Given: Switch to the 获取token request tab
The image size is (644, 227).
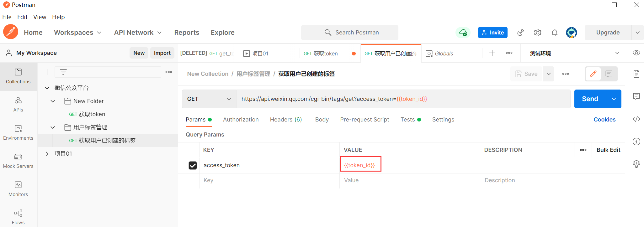Looking at the screenshot, I should [x=330, y=54].
